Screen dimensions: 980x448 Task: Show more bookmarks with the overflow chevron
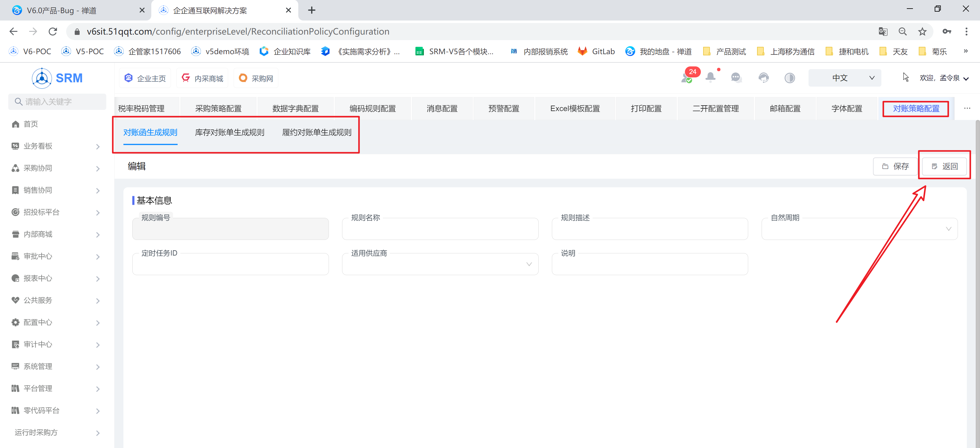966,51
